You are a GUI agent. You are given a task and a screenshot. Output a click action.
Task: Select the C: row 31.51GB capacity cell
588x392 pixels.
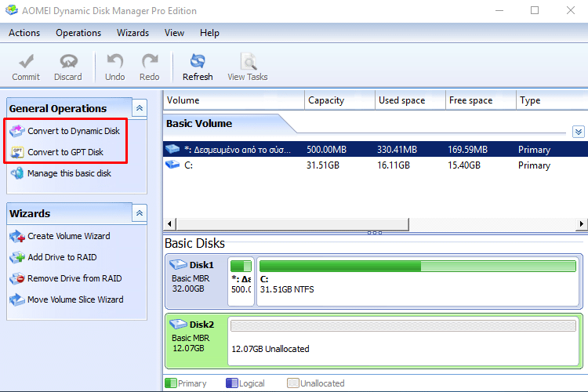click(x=323, y=165)
